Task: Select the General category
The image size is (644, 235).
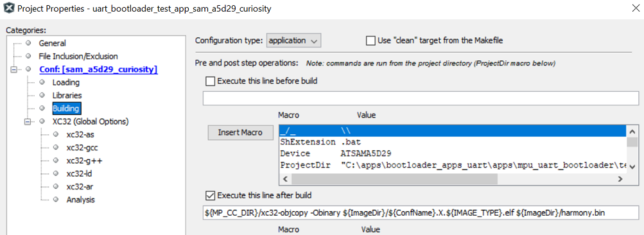Action: 52,43
